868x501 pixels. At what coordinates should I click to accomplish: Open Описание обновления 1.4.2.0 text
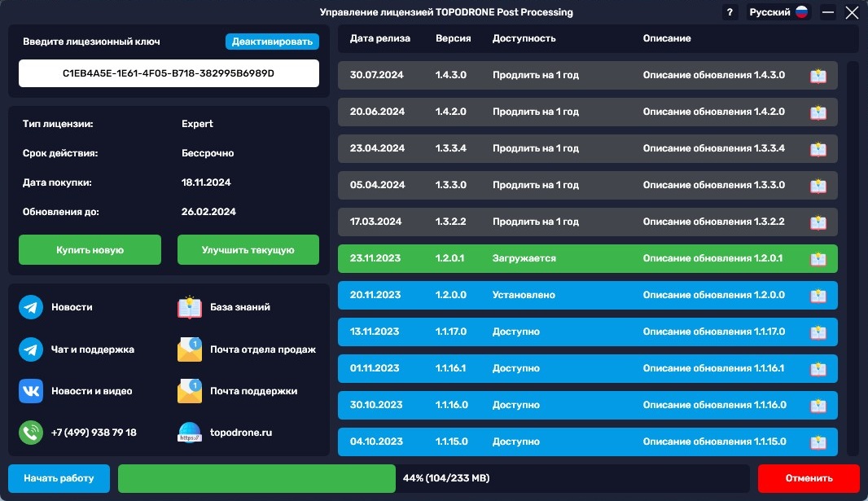click(714, 112)
